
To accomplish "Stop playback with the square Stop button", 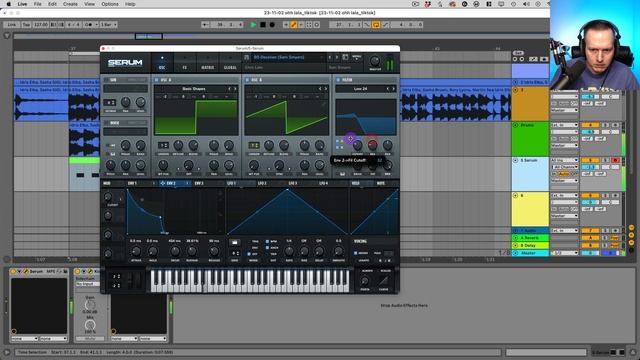I will [263, 25].
